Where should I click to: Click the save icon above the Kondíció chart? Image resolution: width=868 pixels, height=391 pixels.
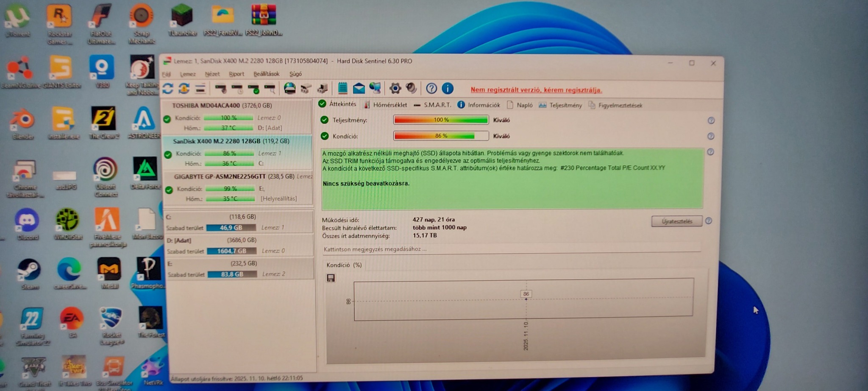coord(331,278)
